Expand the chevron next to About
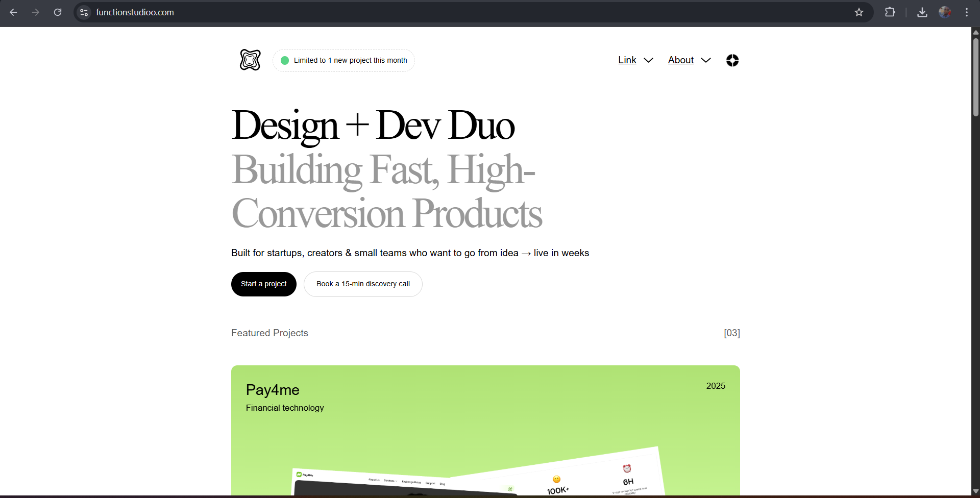 pos(706,60)
